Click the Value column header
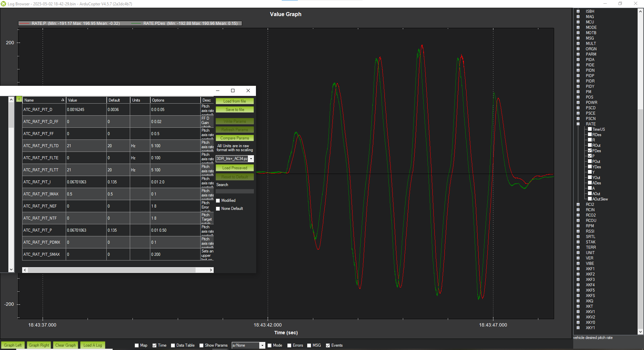644x350 pixels. point(86,100)
